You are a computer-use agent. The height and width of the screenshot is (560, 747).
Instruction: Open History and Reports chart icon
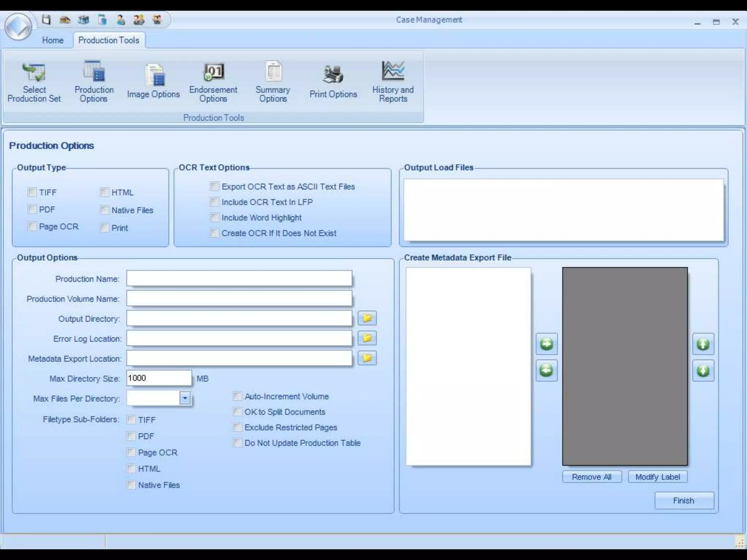click(x=392, y=71)
